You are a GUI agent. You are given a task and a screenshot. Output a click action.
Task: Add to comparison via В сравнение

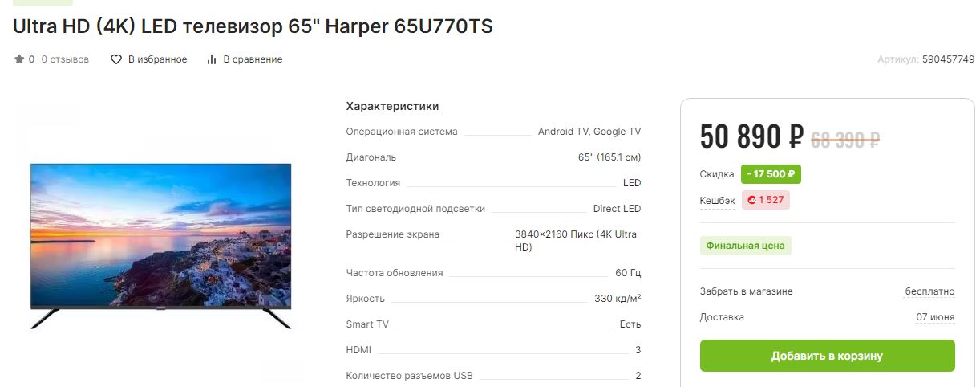click(253, 59)
